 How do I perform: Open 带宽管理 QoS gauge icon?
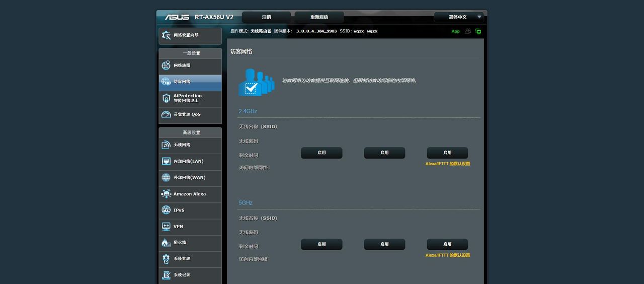coord(166,115)
